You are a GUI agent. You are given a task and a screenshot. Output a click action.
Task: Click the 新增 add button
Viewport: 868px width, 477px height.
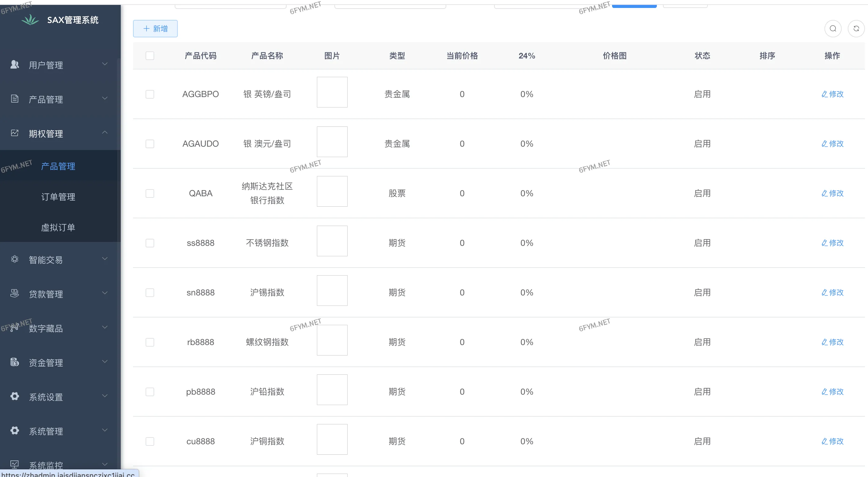pyautogui.click(x=155, y=28)
